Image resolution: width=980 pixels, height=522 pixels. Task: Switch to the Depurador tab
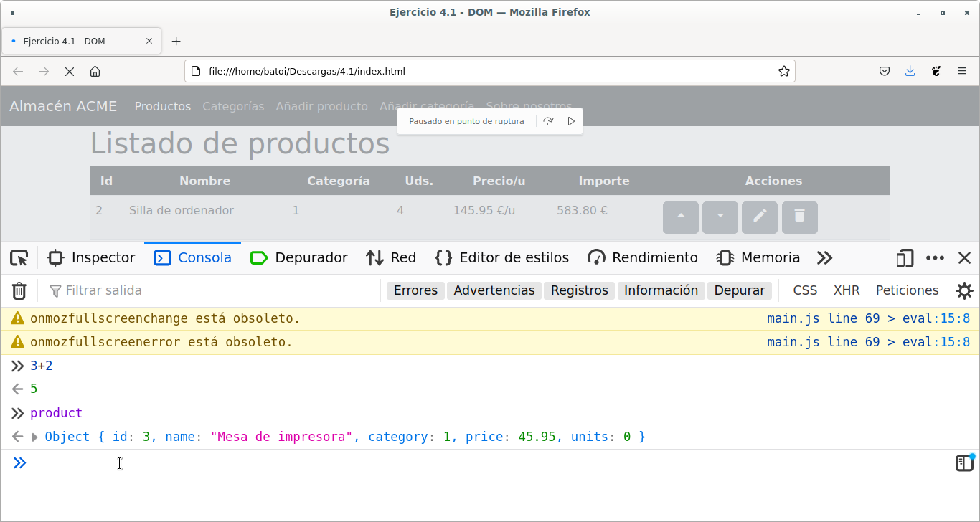point(299,258)
